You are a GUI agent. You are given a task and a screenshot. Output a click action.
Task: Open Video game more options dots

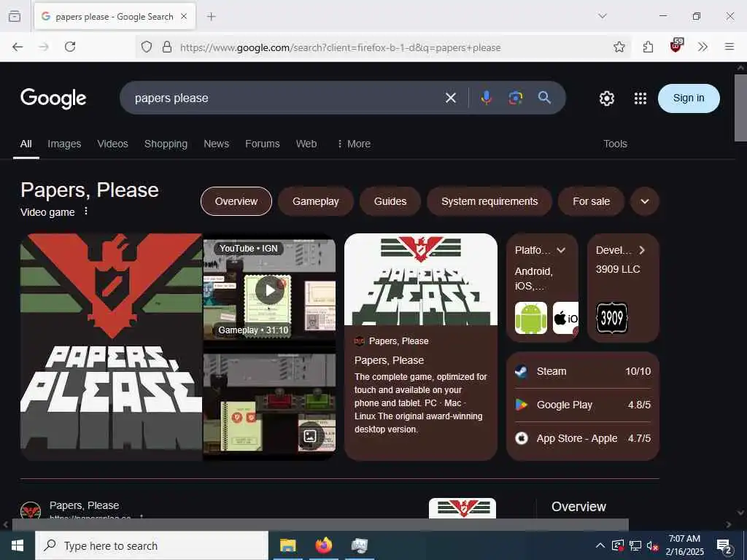pos(86,211)
